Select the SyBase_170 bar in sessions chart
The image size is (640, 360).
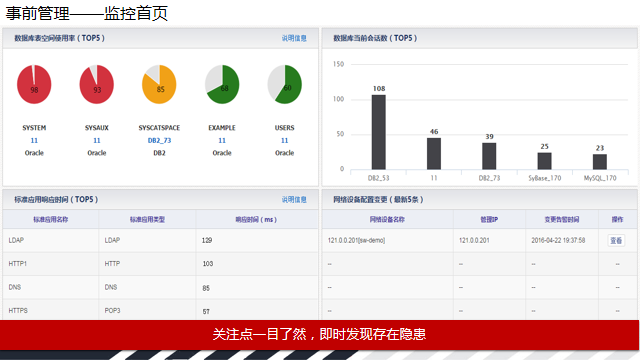(544, 161)
